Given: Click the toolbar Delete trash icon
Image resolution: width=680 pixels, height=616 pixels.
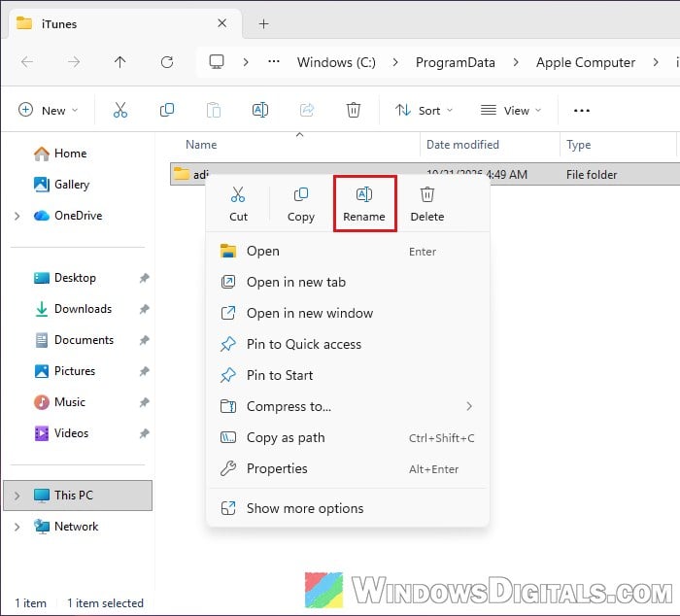Looking at the screenshot, I should (354, 110).
